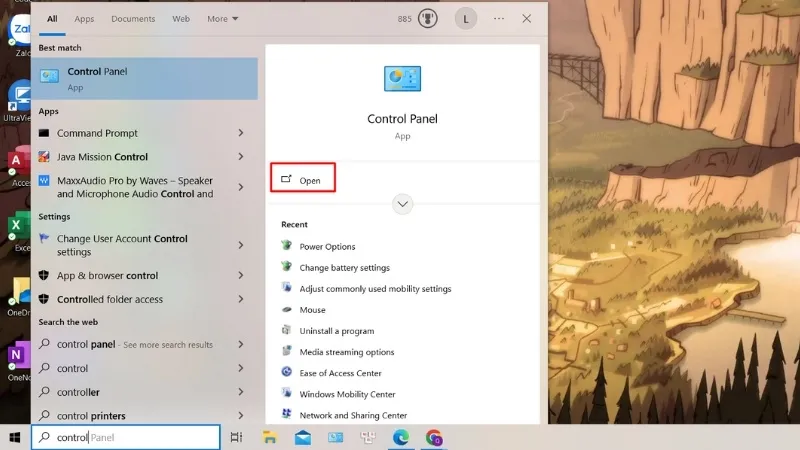Open the Windows Start button
This screenshot has width=800, height=450.
pyautogui.click(x=15, y=437)
